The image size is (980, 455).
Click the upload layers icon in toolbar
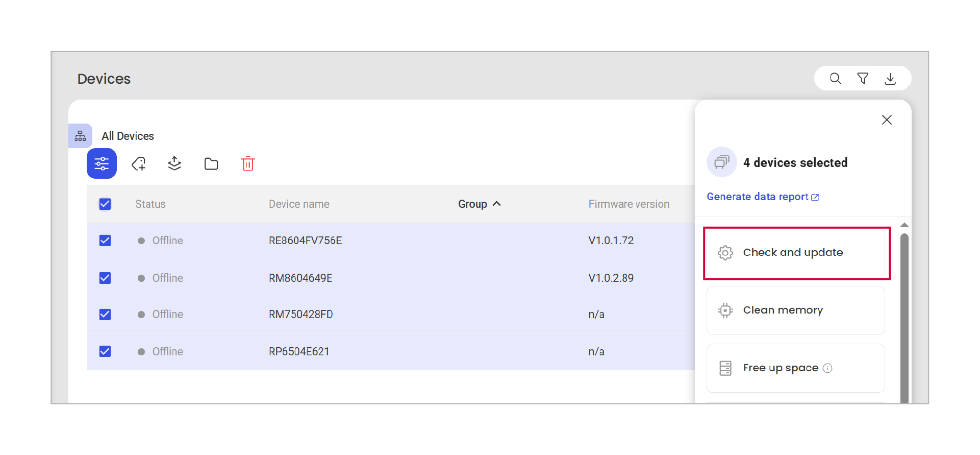click(174, 163)
